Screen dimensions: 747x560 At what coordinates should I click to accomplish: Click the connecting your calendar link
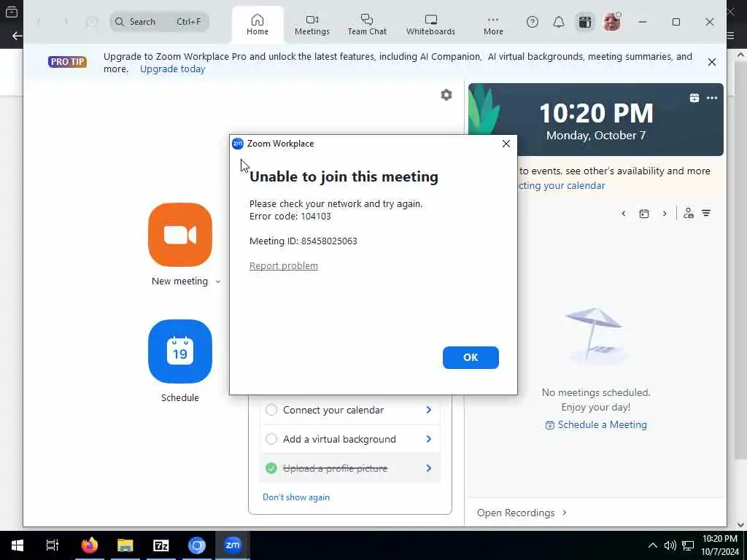tap(562, 186)
